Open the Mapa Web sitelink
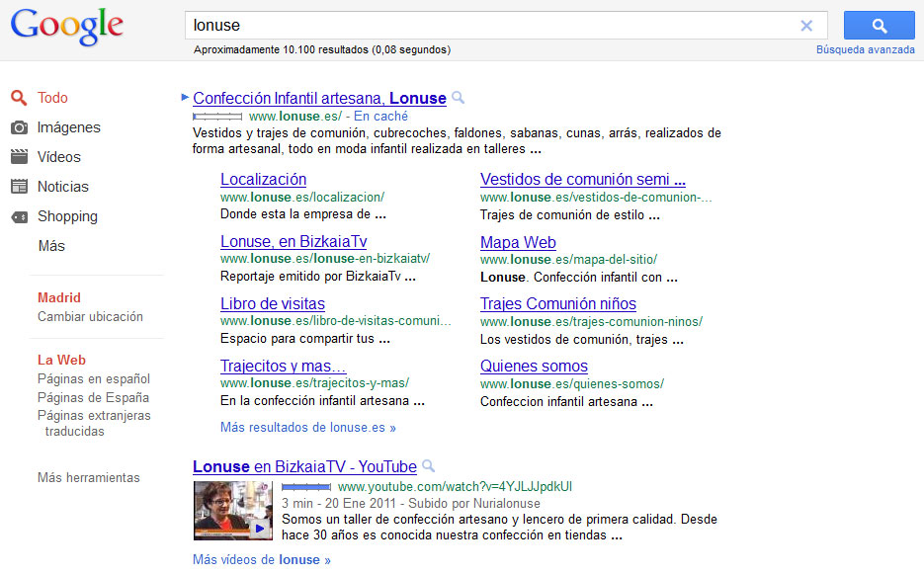This screenshot has height=574, width=924. pyautogui.click(x=518, y=242)
